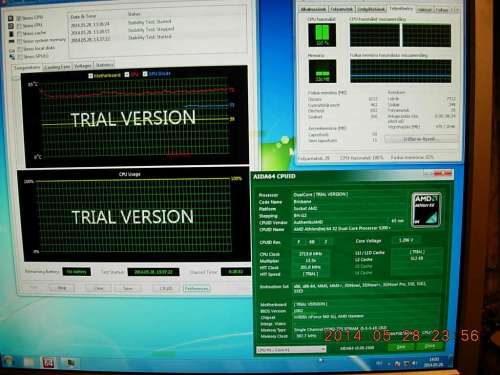Click the memory usage history graph in Task Manager
The image size is (500, 375).
(401, 71)
